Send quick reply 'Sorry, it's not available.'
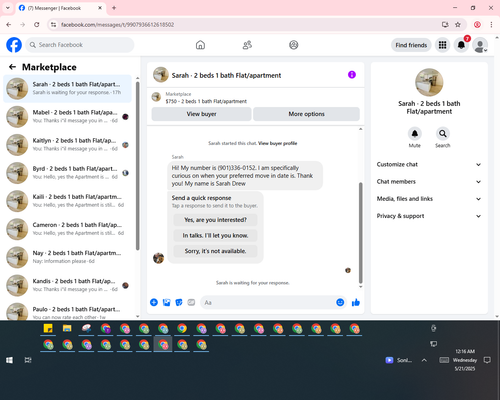Viewport: 500px width, 400px height. point(215,251)
